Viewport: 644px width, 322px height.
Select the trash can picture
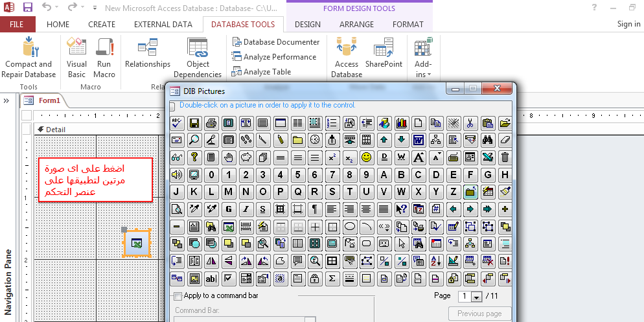click(x=505, y=157)
